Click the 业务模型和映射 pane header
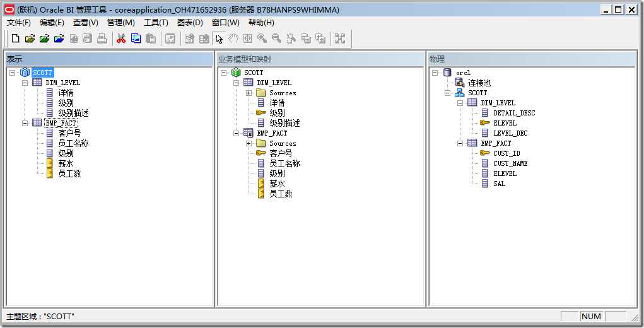 click(321, 59)
